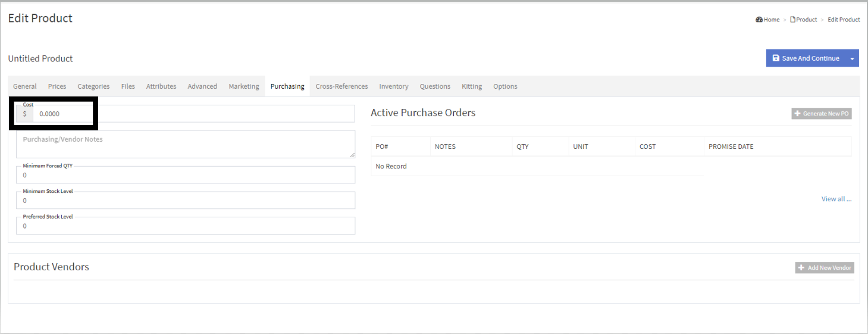Click the Generate New PO button

(x=821, y=114)
